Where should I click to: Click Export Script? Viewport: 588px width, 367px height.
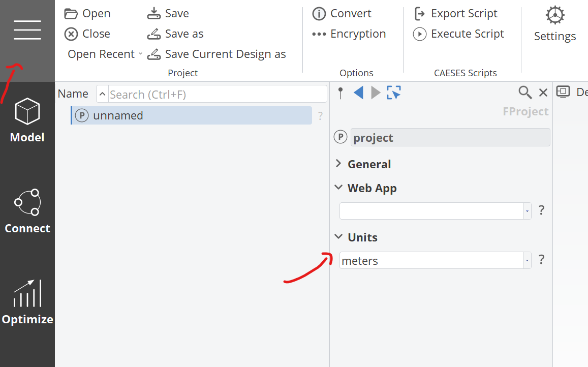[x=456, y=14]
